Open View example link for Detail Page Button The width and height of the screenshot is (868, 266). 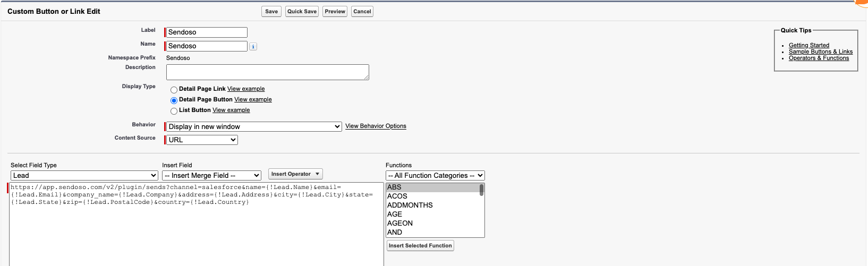[x=253, y=99]
